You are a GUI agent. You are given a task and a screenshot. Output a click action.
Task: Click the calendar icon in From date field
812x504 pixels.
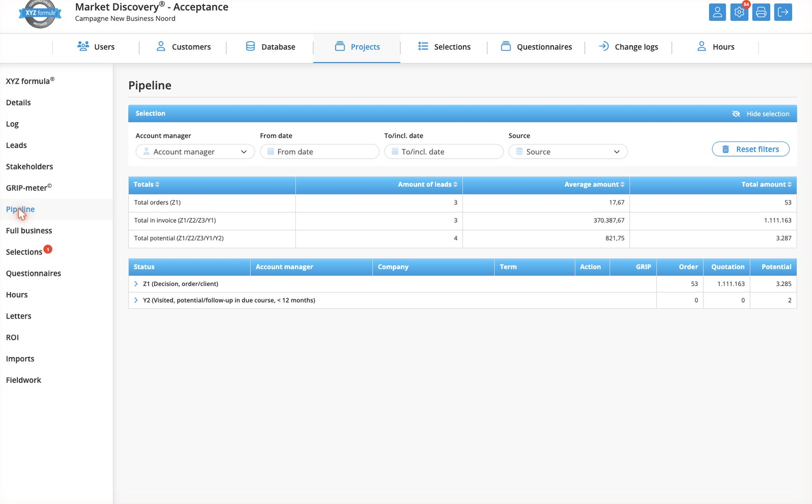point(270,151)
